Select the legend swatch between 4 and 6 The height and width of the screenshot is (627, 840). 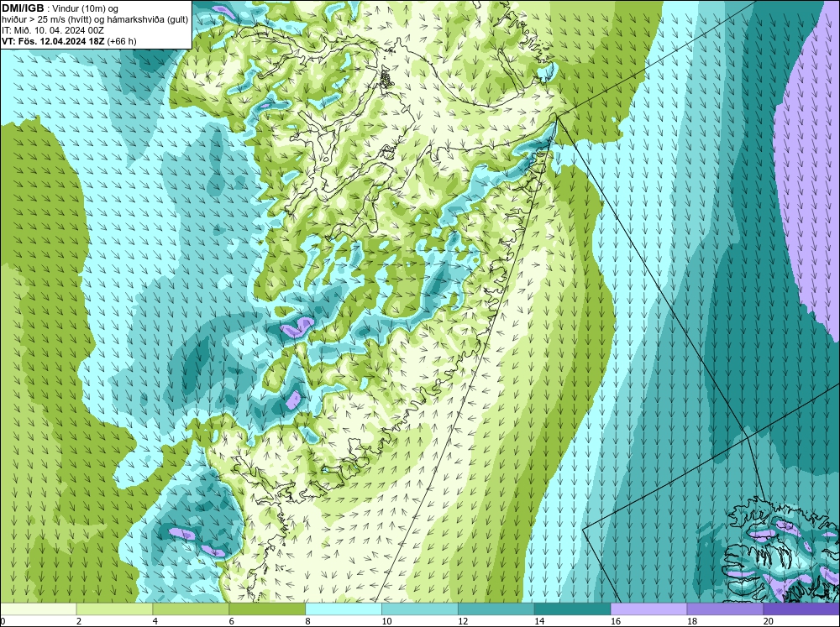point(191,609)
